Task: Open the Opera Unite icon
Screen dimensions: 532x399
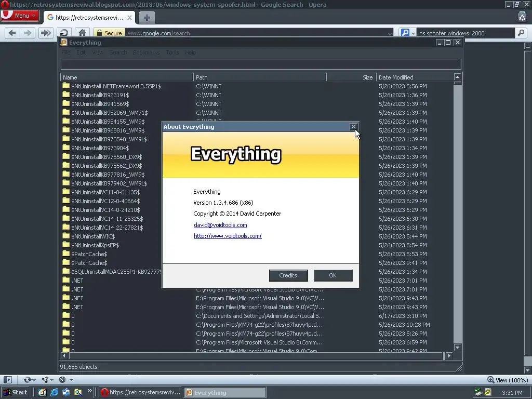Action: (x=45, y=380)
